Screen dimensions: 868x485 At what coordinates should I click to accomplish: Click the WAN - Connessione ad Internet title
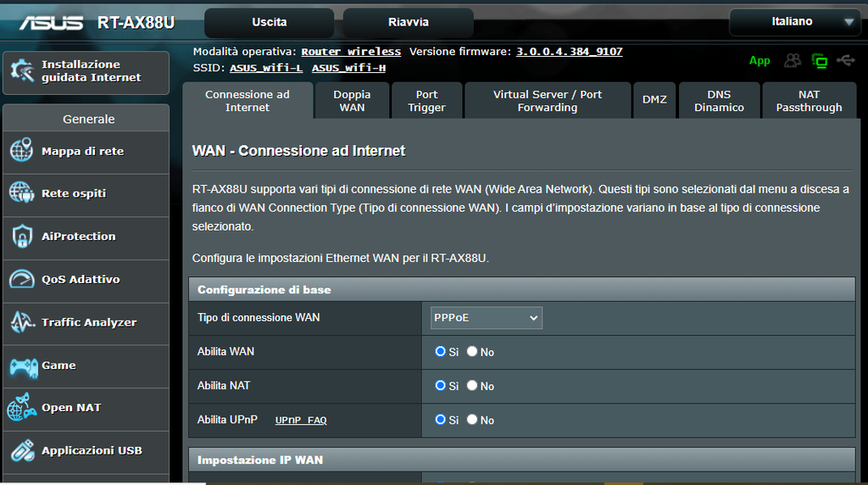pyautogui.click(x=299, y=151)
